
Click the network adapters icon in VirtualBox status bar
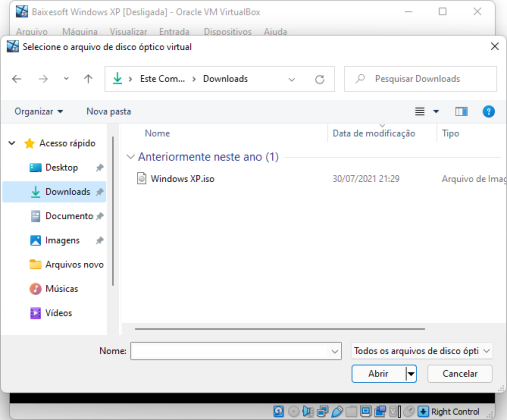(322, 412)
